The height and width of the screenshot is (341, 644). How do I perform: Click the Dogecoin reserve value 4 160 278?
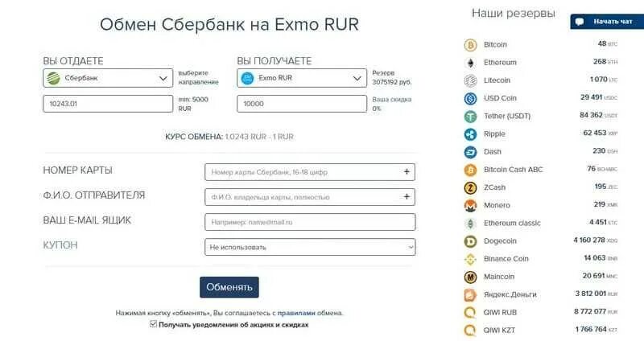589,240
